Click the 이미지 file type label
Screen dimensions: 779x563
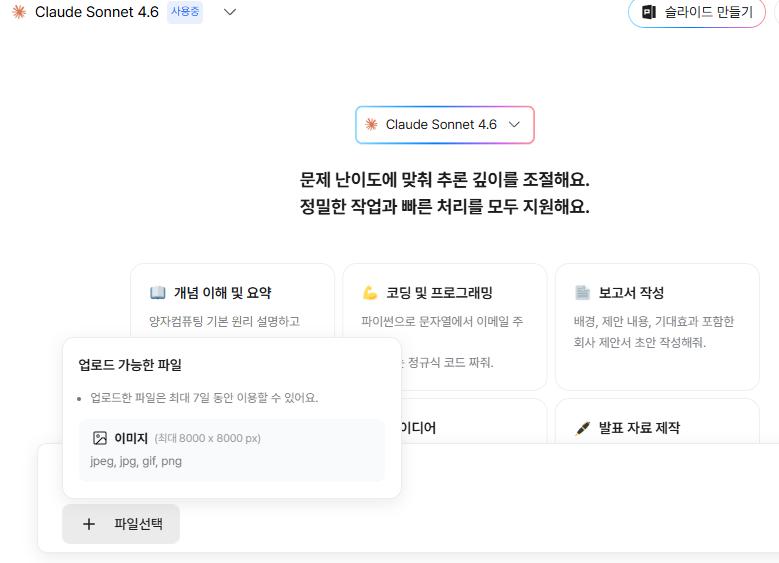[x=131, y=438]
